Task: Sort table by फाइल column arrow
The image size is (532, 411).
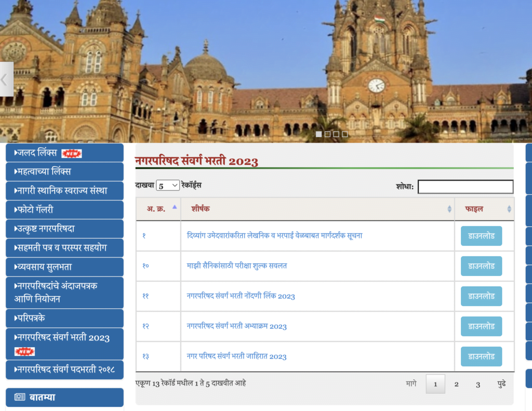Action: tap(509, 209)
